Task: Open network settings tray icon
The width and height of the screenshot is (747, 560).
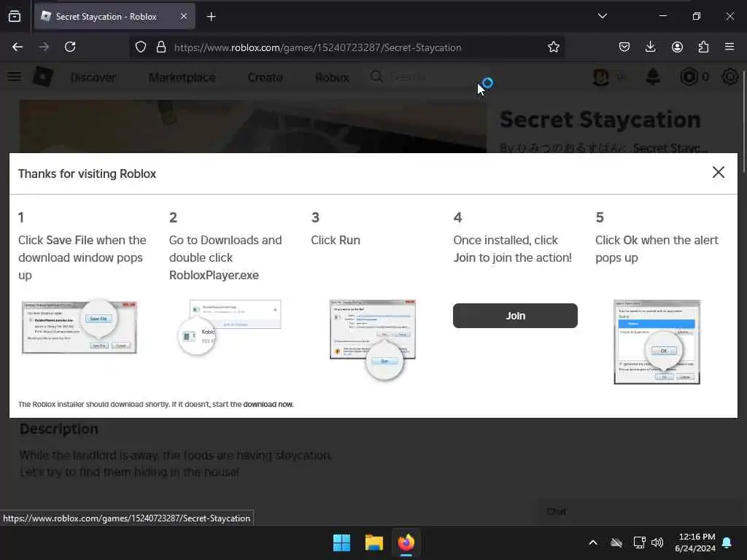Action: [x=639, y=542]
